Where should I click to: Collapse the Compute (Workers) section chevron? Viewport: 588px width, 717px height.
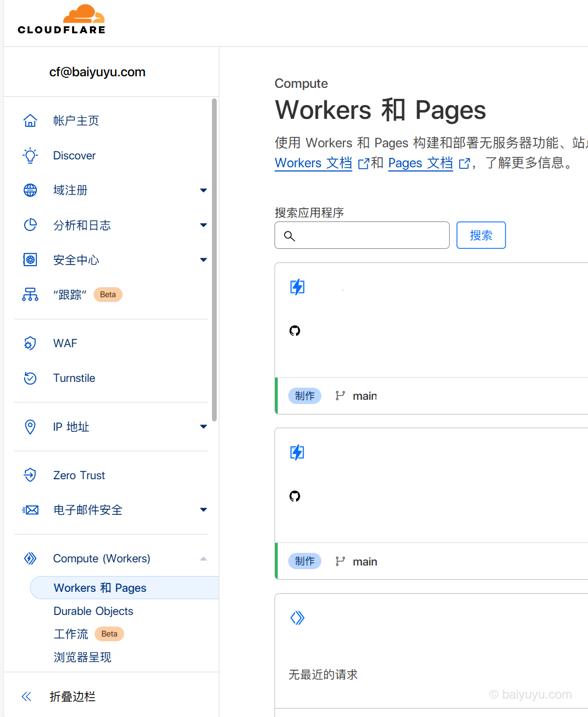pyautogui.click(x=203, y=559)
